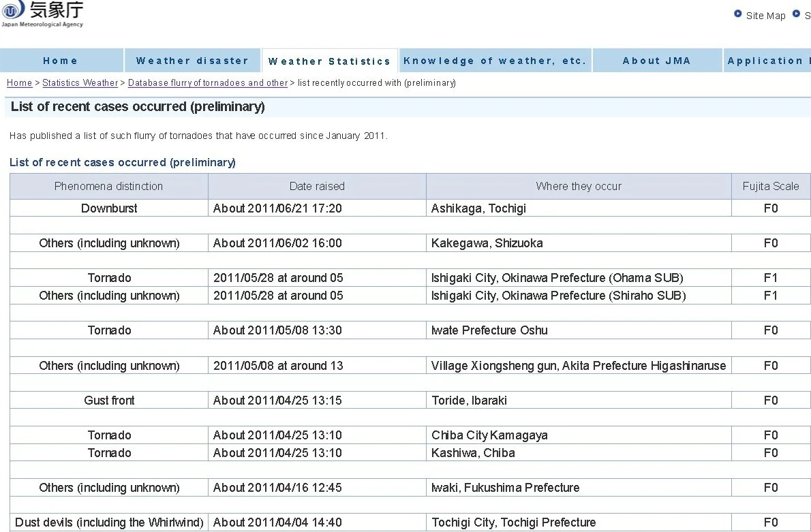Switch to the About JMA tab
811x532 pixels.
(x=657, y=61)
